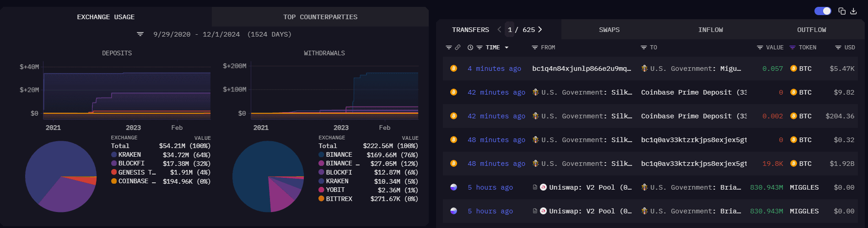Open the chain filter icon in table header
Screen dimensions: 868x228
click(x=449, y=48)
